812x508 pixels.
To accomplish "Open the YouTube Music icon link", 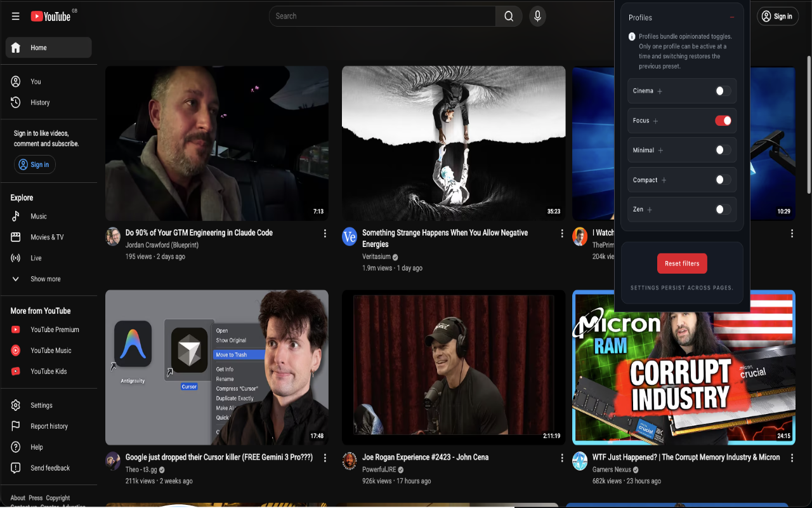I will [16, 351].
